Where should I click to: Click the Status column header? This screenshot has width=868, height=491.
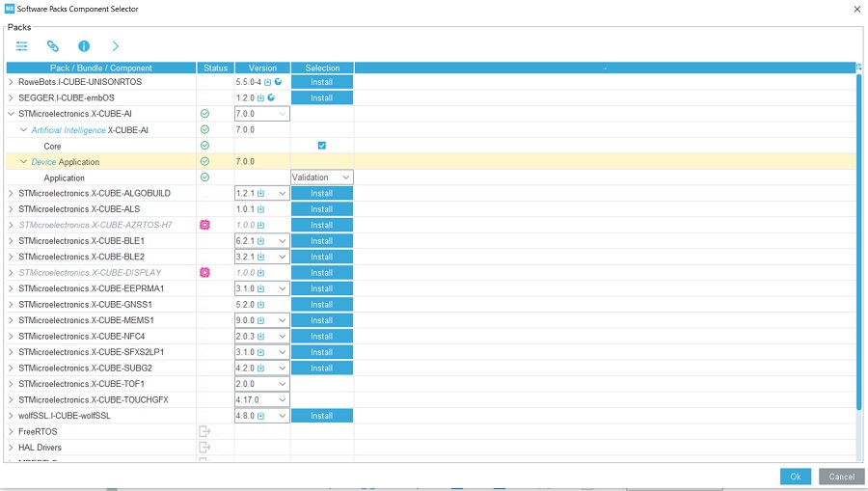215,68
